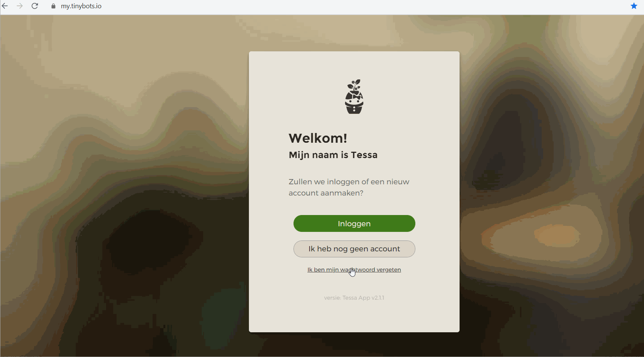Click the browser forward arrow
The height and width of the screenshot is (357, 644).
point(20,6)
